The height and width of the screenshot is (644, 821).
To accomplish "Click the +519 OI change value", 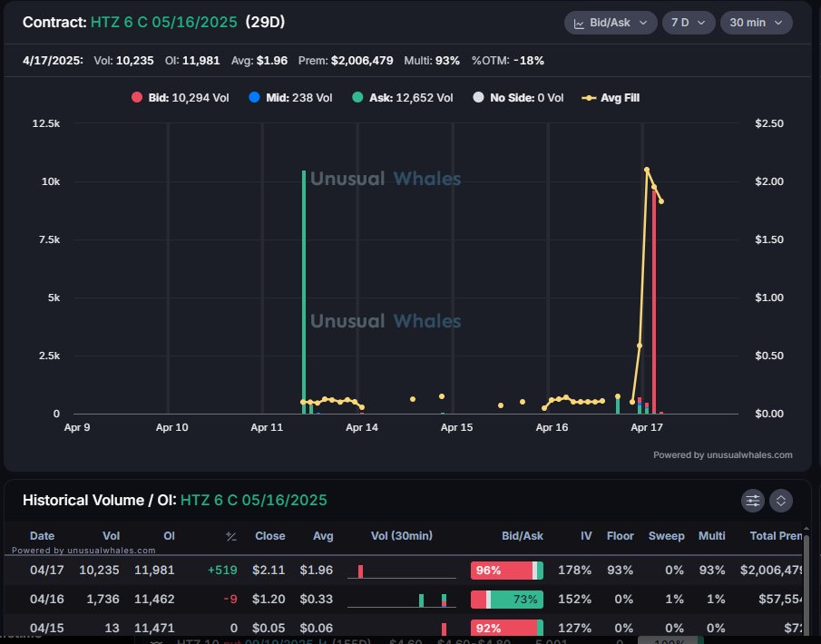I will (222, 571).
